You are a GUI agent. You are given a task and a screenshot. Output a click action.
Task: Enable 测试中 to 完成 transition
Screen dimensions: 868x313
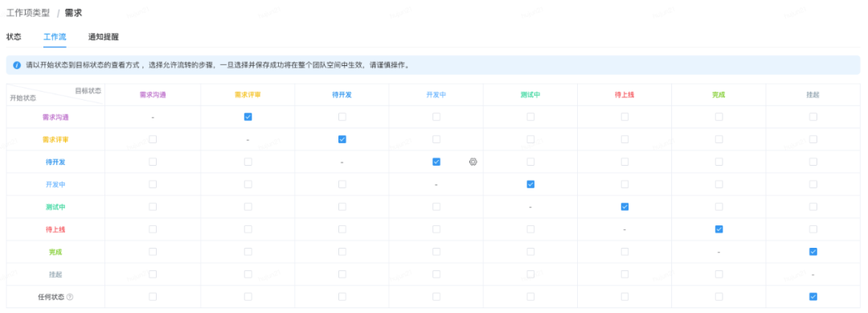click(719, 207)
